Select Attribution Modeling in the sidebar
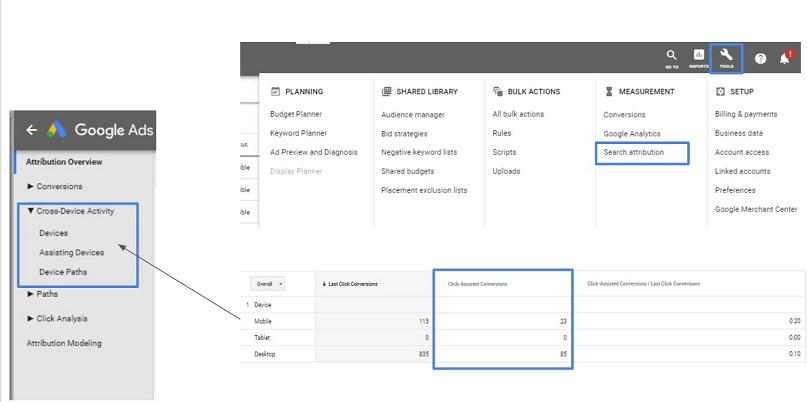Viewport: 807px width, 402px height. [x=64, y=343]
